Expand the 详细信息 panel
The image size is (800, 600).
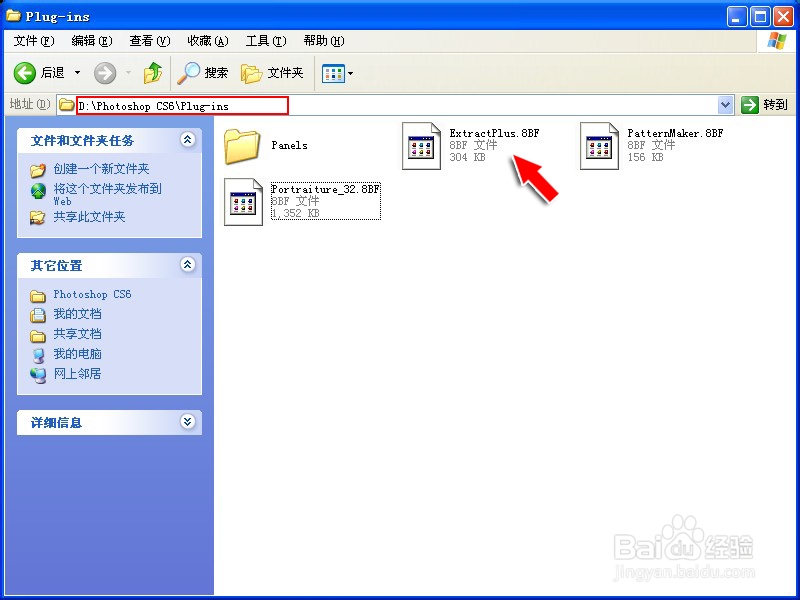pyautogui.click(x=188, y=421)
